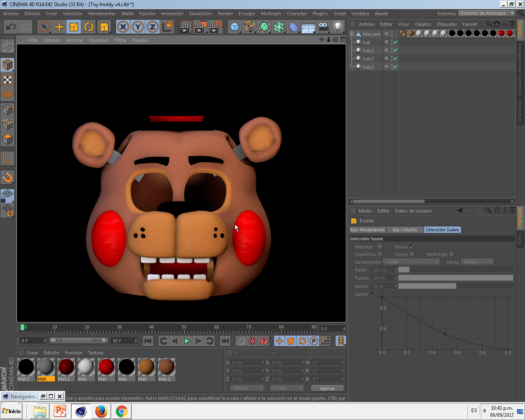Add a Cube primitive object
525x420 pixels.
(x=235, y=27)
